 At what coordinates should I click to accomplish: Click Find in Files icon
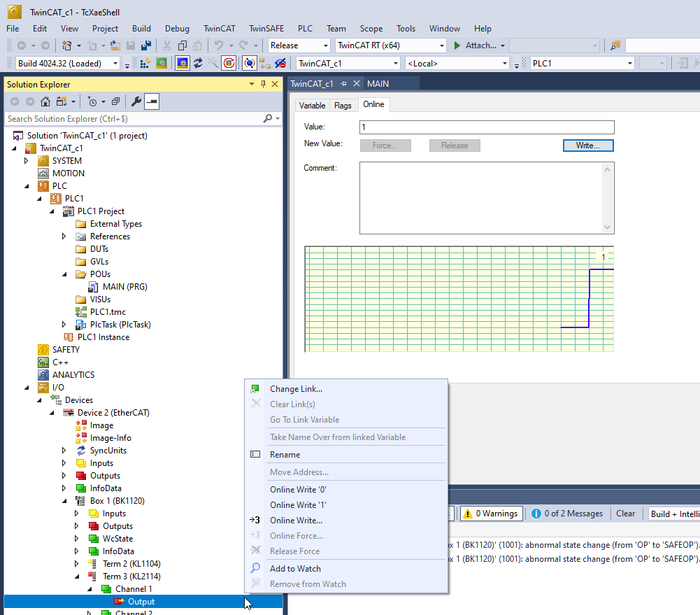(615, 45)
